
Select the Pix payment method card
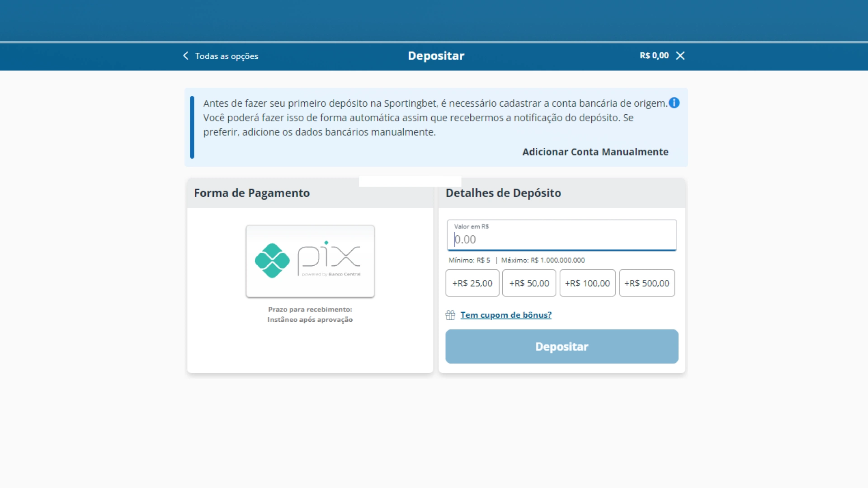point(310,261)
